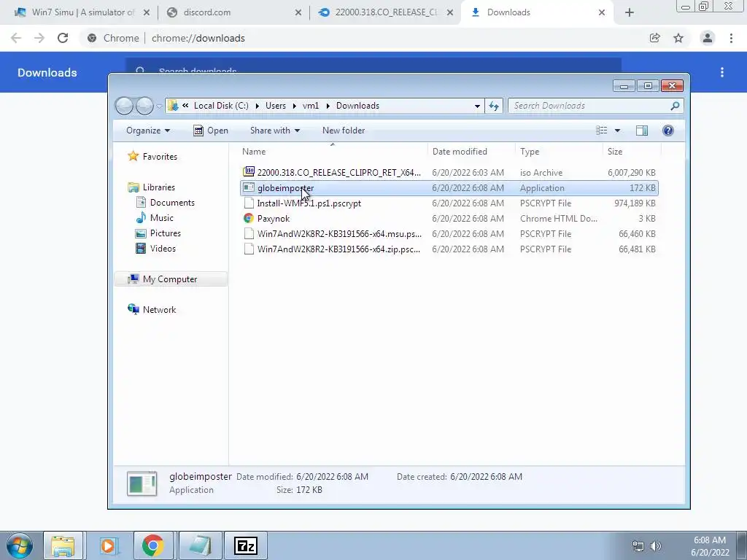Click the globeimposter application icon in list

[x=249, y=187]
